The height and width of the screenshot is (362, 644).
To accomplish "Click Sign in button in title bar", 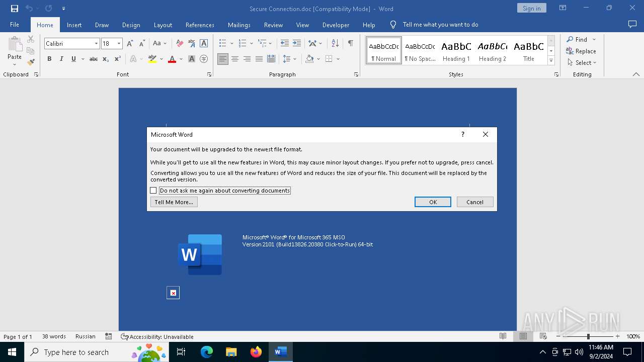I will point(531,8).
